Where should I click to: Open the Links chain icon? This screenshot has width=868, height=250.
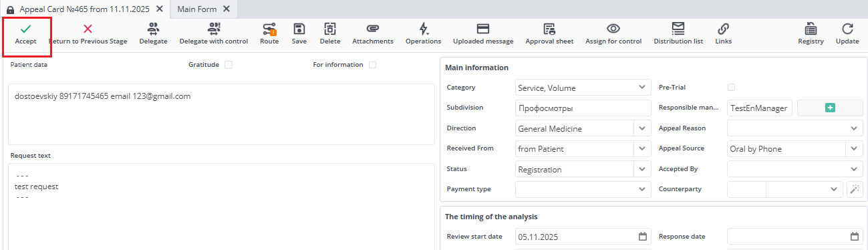coord(723,29)
